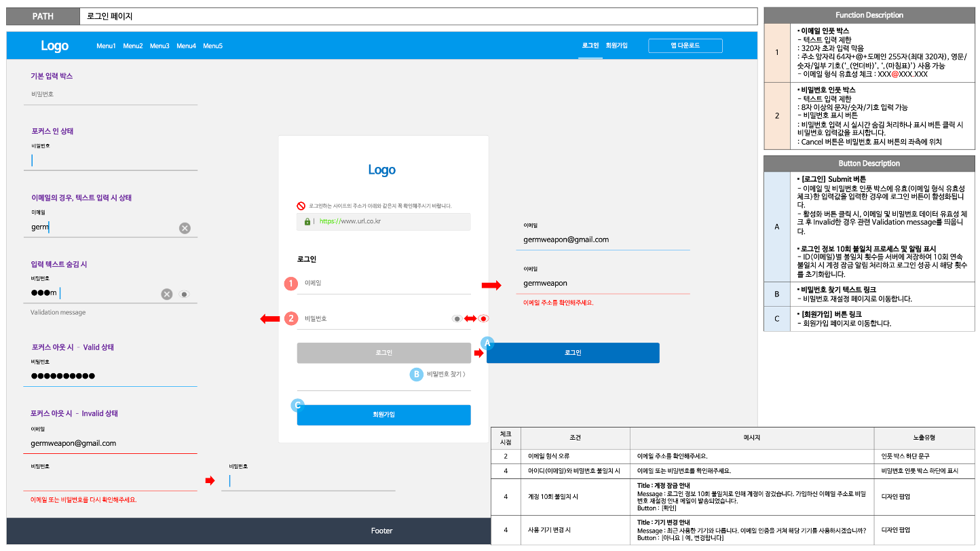Open Menu2 in the header navigation

pos(133,45)
